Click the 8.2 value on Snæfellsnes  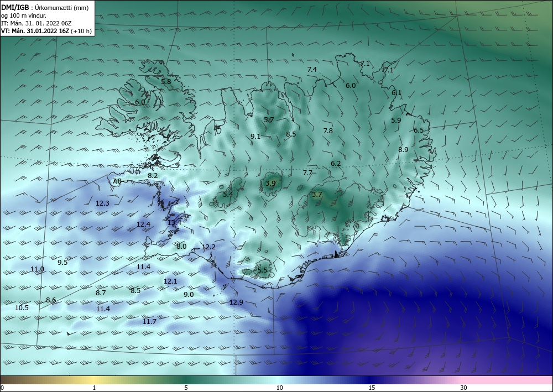[153, 176]
